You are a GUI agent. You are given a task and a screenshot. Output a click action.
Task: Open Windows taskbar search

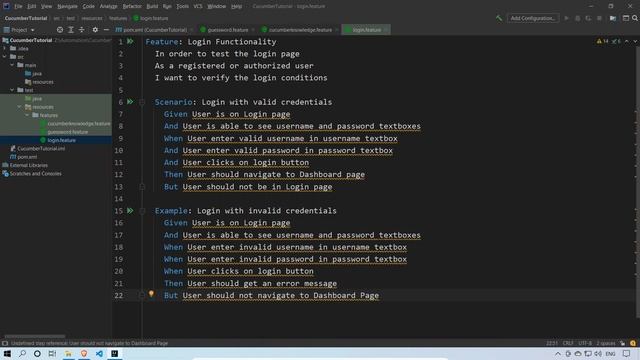coord(22,353)
